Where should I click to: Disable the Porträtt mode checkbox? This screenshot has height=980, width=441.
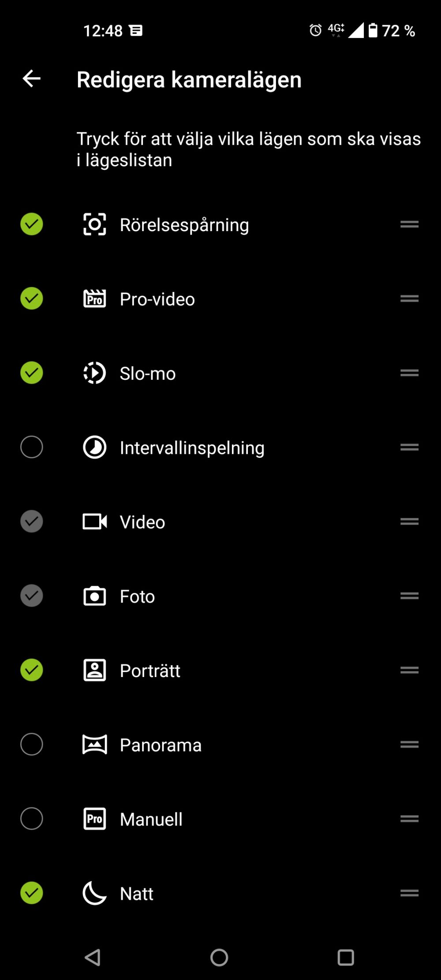coord(32,670)
